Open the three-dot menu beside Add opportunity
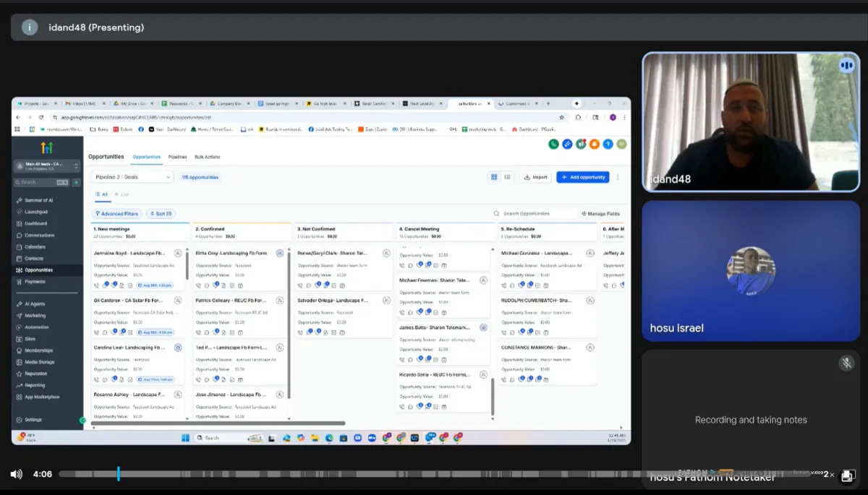The image size is (868, 495). click(x=617, y=177)
